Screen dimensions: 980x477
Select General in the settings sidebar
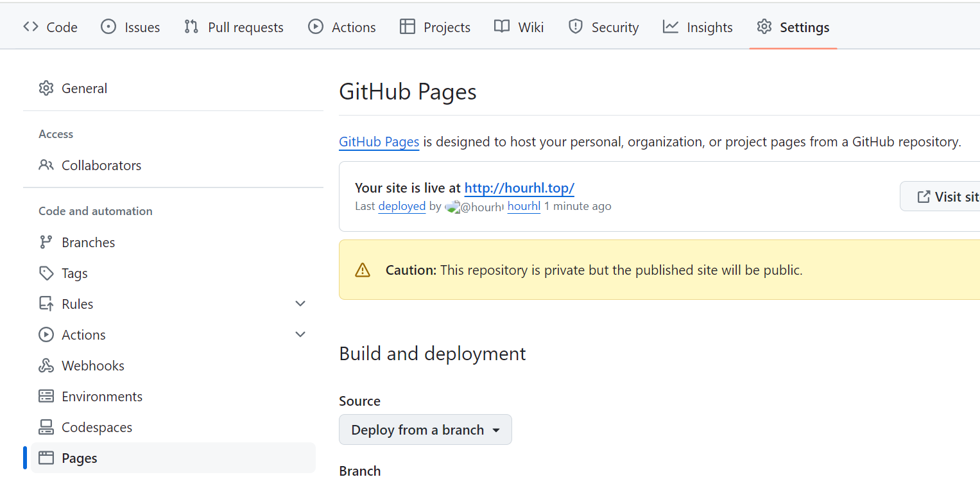(x=84, y=88)
